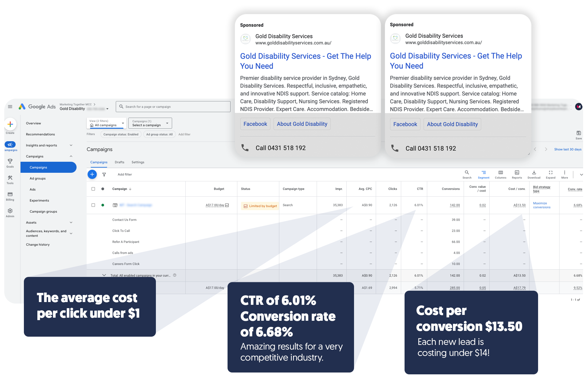Viewport: 588px width, 382px height.
Task: Tick the search campaign row checkbox
Action: (x=93, y=205)
